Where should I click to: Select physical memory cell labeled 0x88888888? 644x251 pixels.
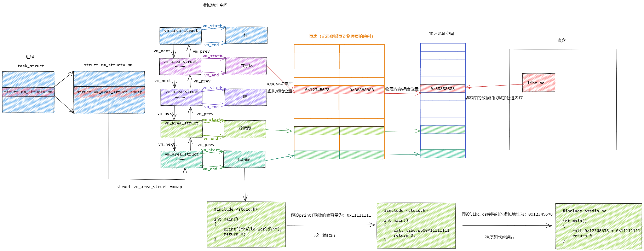click(x=443, y=89)
